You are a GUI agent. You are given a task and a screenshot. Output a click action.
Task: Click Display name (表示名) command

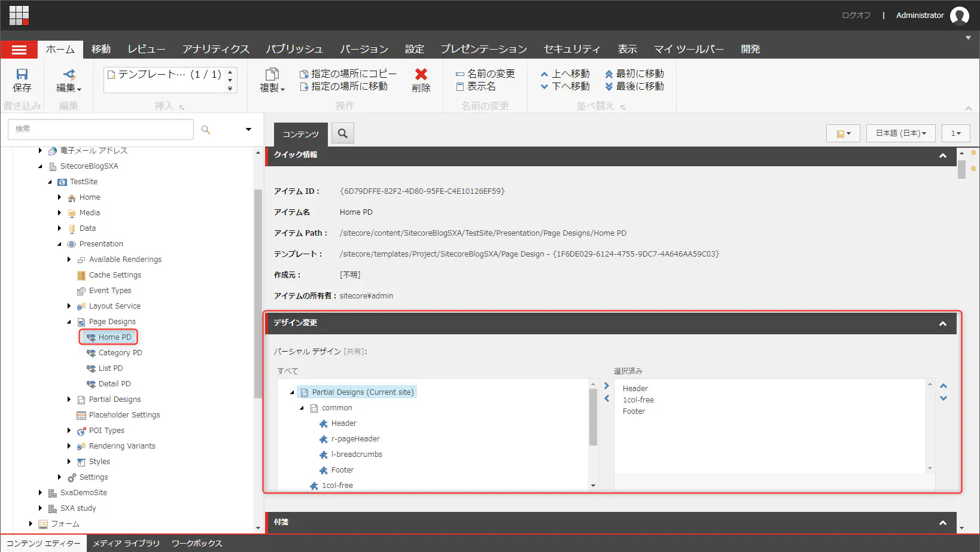[x=476, y=86]
